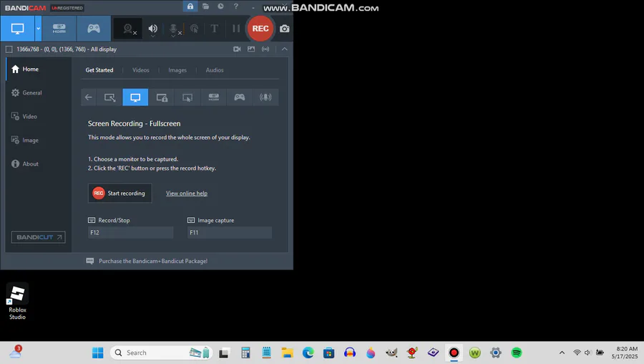
Task: Click the Record/Stop hotkey field F12
Action: (x=131, y=232)
